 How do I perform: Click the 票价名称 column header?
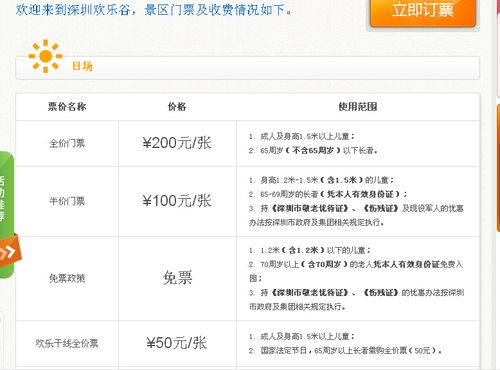click(x=67, y=107)
